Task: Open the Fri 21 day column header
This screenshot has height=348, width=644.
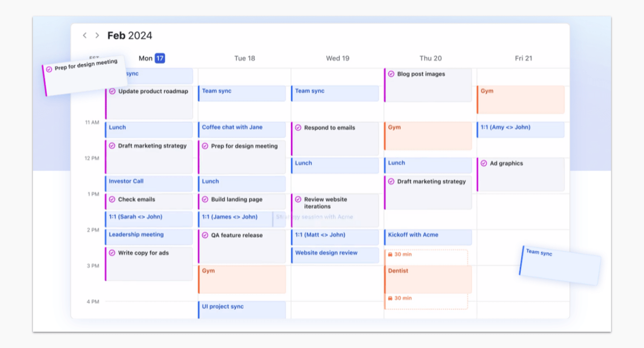Action: coord(523,58)
